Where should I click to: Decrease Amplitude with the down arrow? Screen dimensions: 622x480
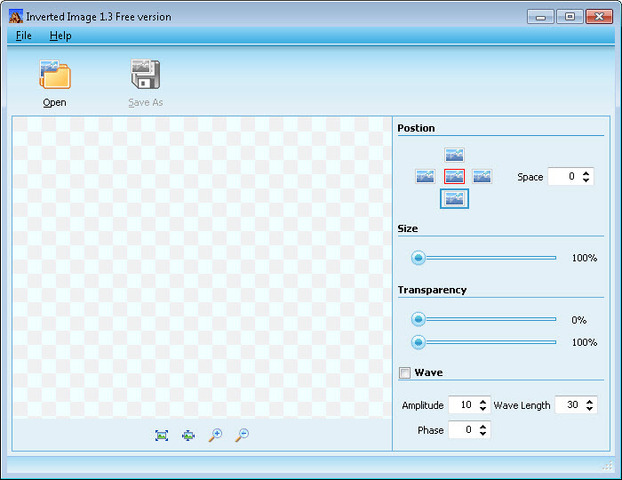point(483,409)
